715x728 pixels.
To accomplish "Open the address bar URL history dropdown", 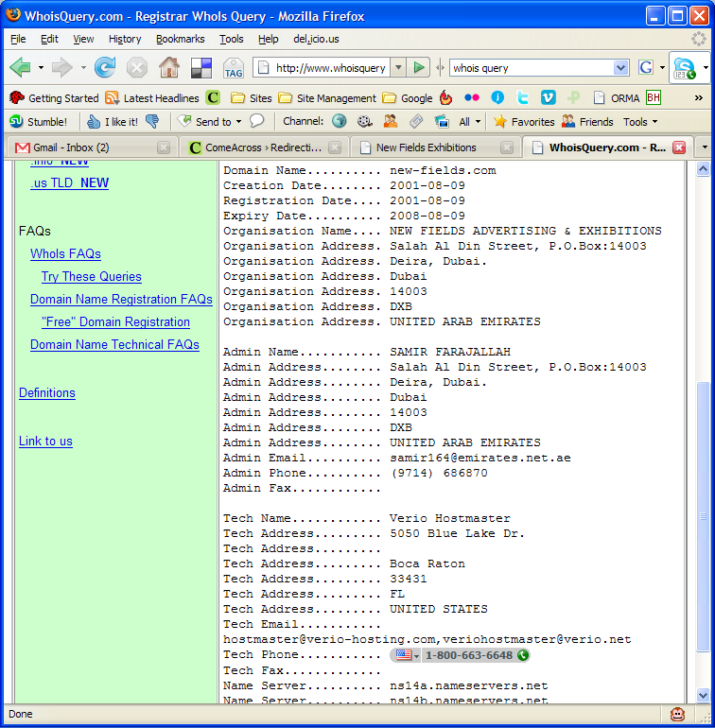I will pos(398,67).
